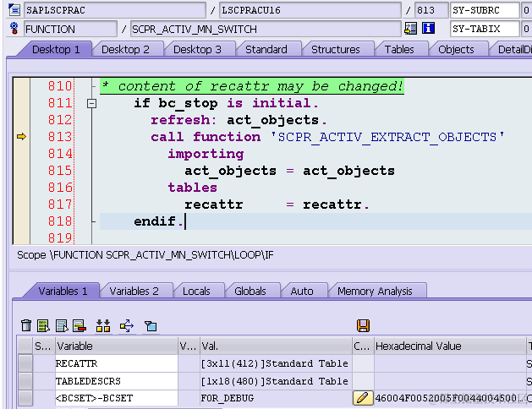Open the Locals tab
This screenshot has height=409, width=532.
click(196, 291)
